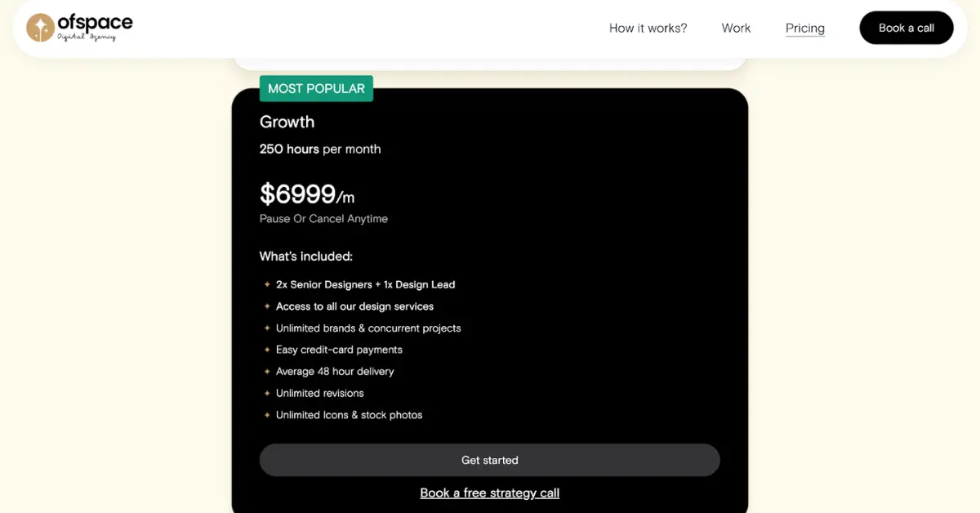Viewport: 980px width, 513px height.
Task: Select the star bullet next to Unlimited revisions
Action: click(267, 393)
